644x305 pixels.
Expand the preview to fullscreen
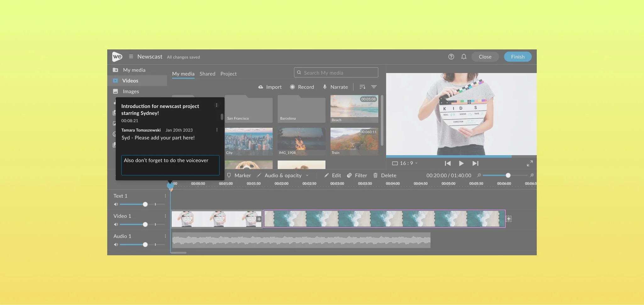pos(530,163)
